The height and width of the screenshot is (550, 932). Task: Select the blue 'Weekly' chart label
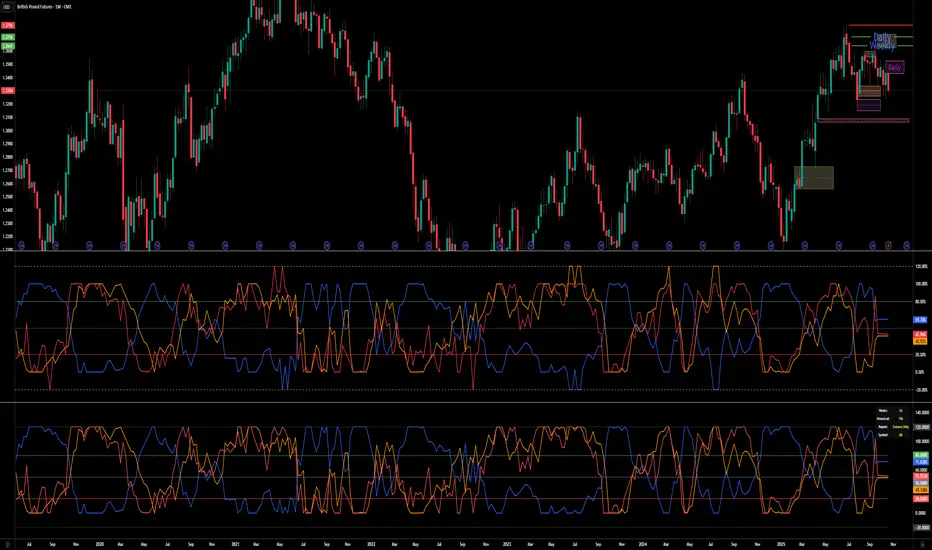882,46
